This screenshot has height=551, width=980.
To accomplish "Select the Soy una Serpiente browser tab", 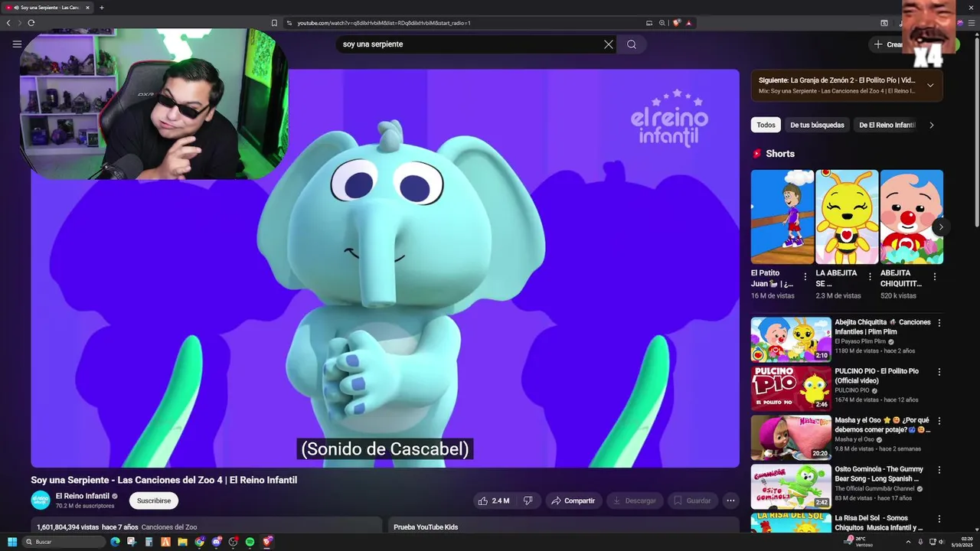I will pyautogui.click(x=47, y=8).
